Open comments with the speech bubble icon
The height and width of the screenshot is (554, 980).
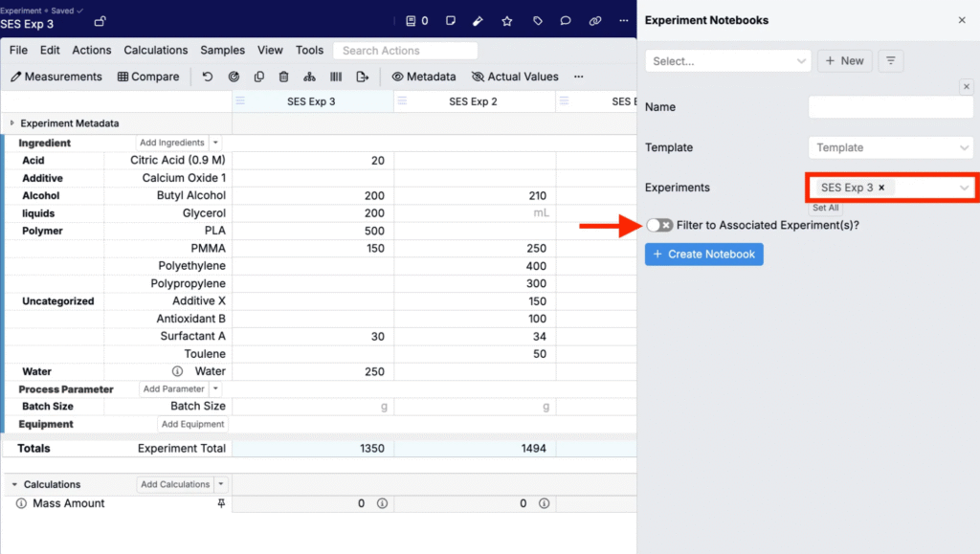(x=566, y=21)
